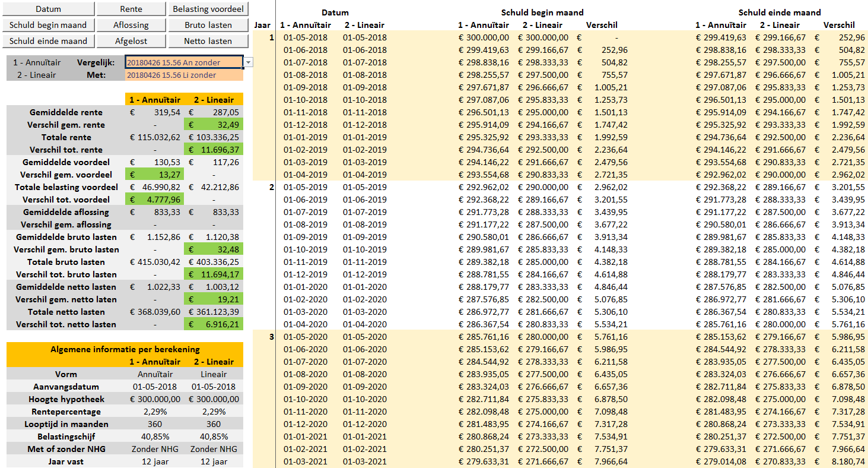
Task: Select end-of-month debt cell € 279.014,08
Action: pyautogui.click(x=721, y=461)
